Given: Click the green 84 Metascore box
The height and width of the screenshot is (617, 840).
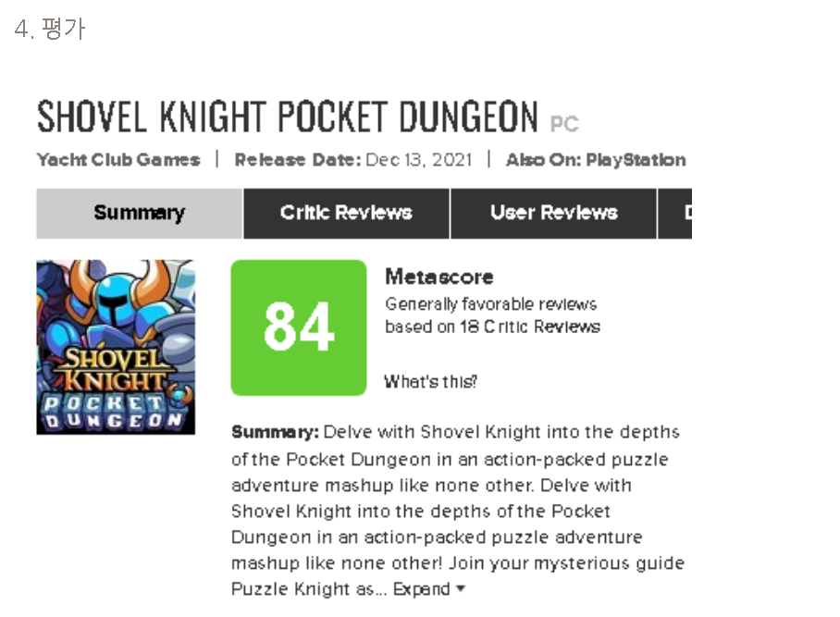Looking at the screenshot, I should (298, 327).
